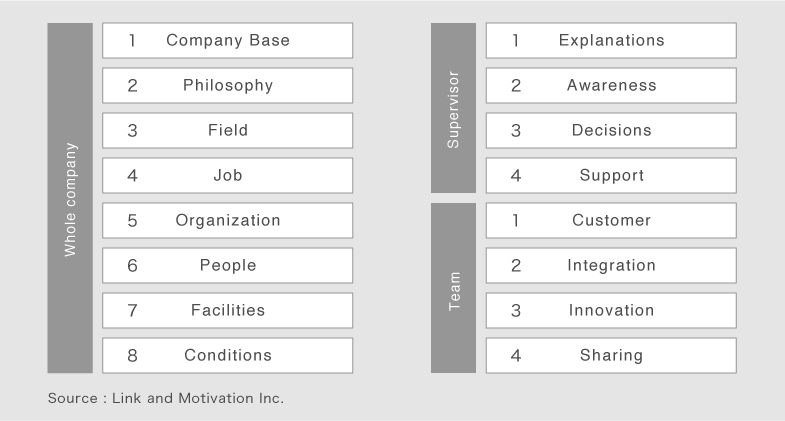
Task: Click the Organization box
Action: point(227,221)
